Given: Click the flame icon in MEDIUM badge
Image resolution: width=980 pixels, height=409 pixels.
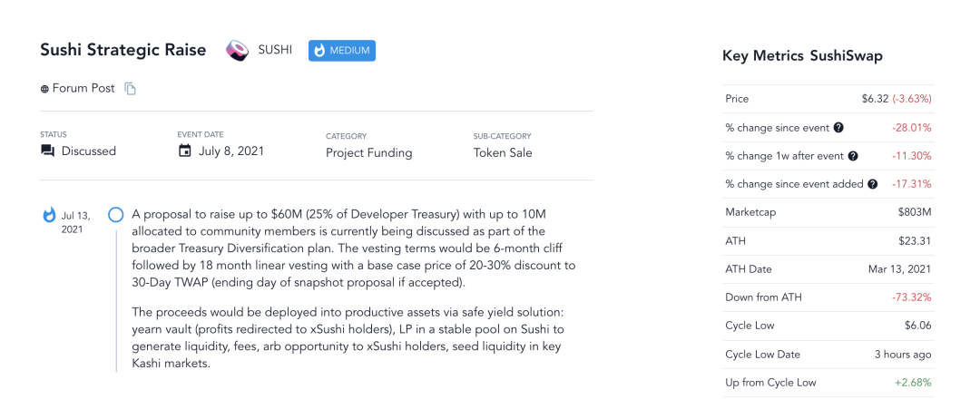Looking at the screenshot, I should pos(319,51).
